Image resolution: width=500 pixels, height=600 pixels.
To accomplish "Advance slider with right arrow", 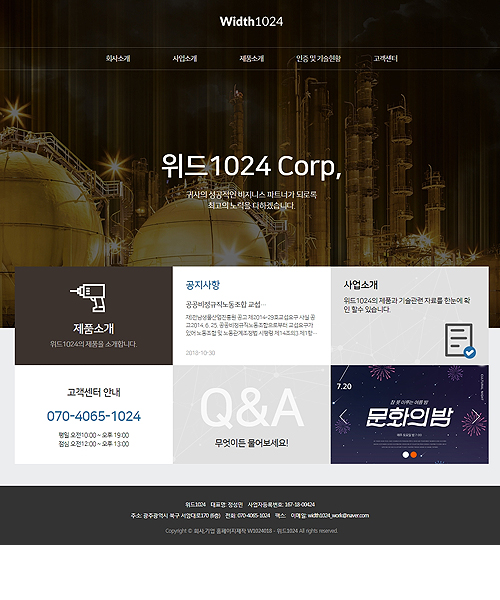I will [x=476, y=417].
